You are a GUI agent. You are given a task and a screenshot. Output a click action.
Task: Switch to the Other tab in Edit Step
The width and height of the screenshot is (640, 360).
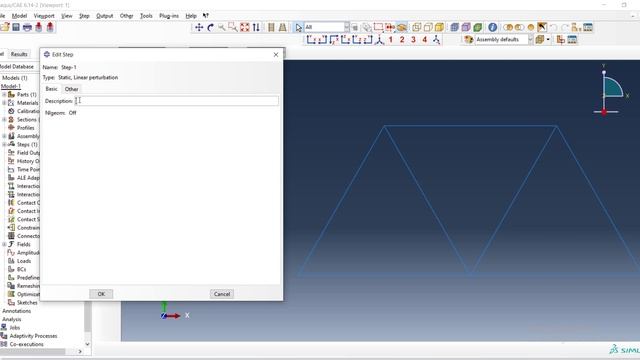point(71,89)
